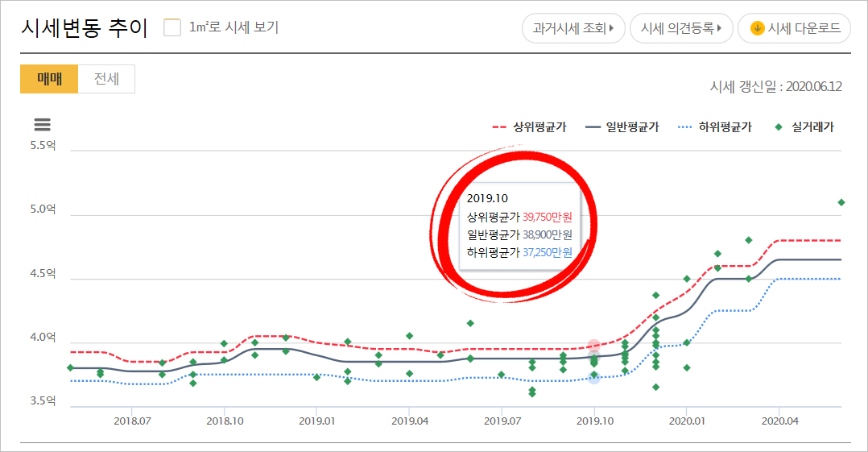The image size is (868, 452).
Task: Click the 2020.04 x-axis label
Action: coord(780,421)
